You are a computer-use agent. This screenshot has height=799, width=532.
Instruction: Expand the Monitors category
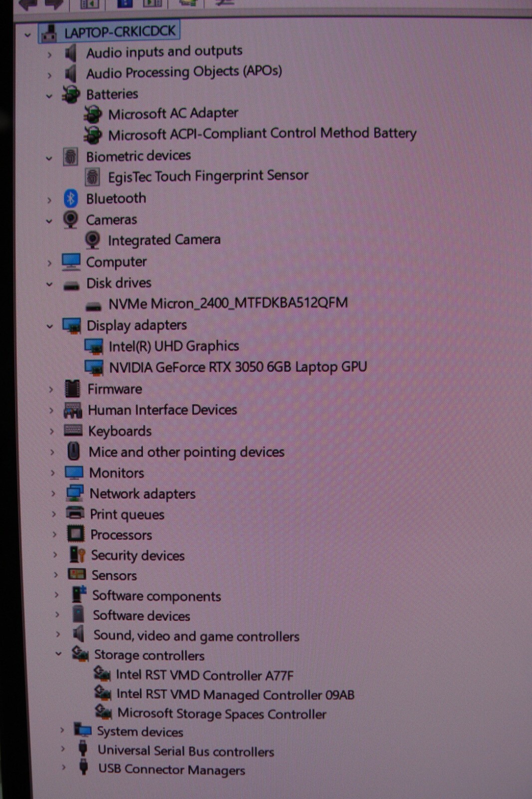(53, 473)
